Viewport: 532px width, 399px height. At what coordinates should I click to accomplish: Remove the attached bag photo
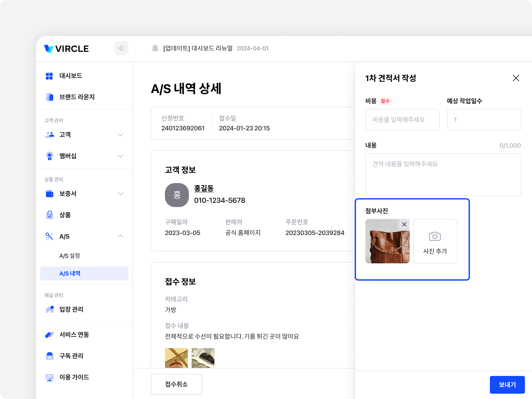pos(404,224)
